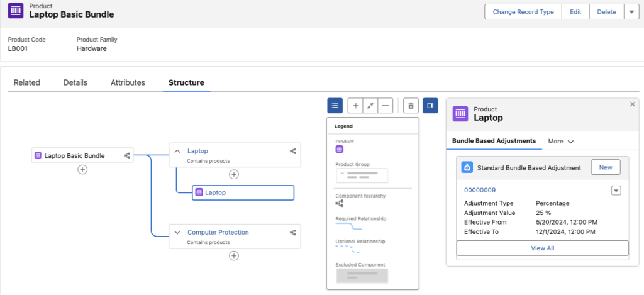Switch to the Related tab
The height and width of the screenshot is (295, 644).
(27, 82)
